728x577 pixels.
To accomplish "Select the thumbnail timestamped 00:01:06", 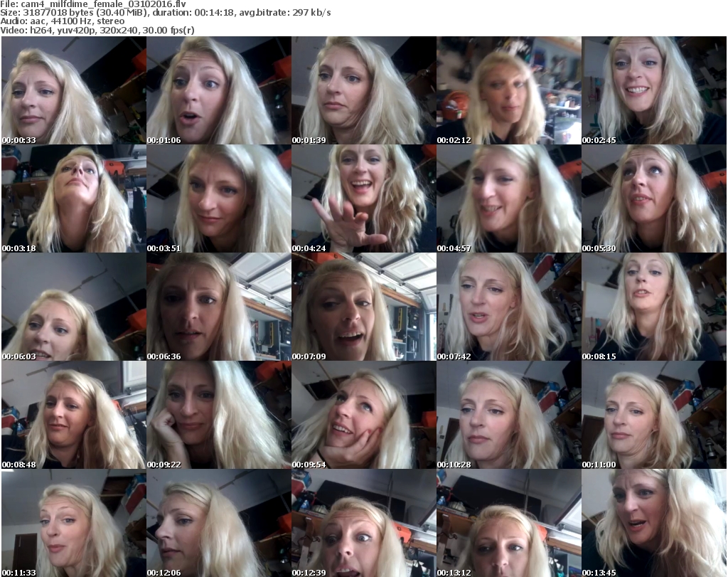I will [219, 90].
